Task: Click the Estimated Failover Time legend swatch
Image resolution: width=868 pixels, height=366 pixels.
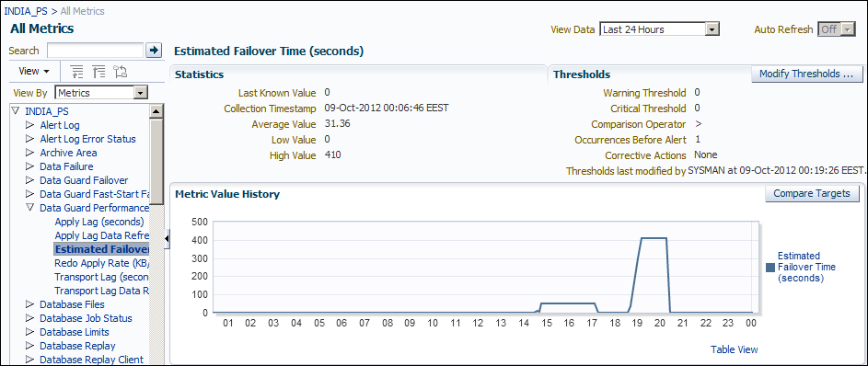Action: pos(770,268)
